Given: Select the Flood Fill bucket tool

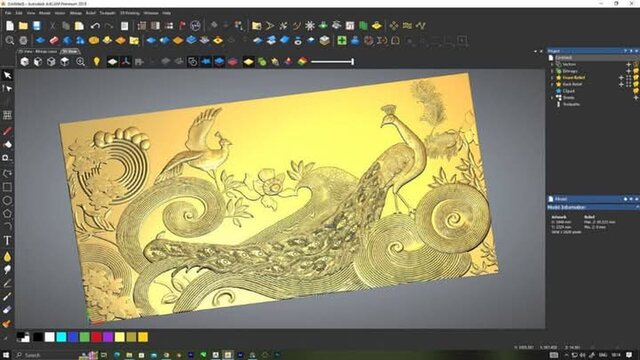Looking at the screenshot, I should coord(7,144).
